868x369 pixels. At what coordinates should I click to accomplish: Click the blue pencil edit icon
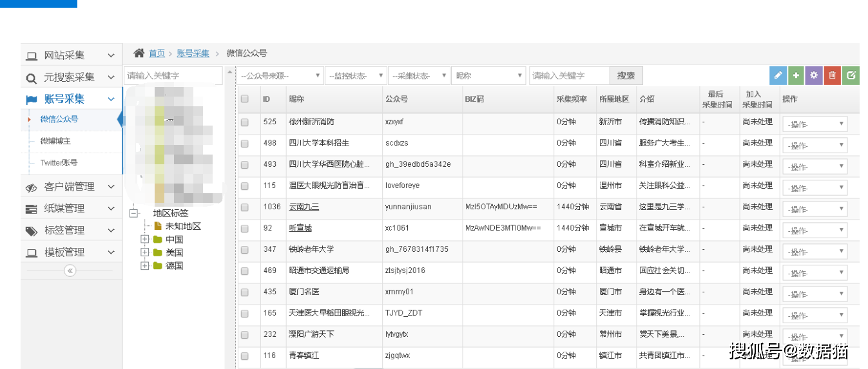coord(778,76)
